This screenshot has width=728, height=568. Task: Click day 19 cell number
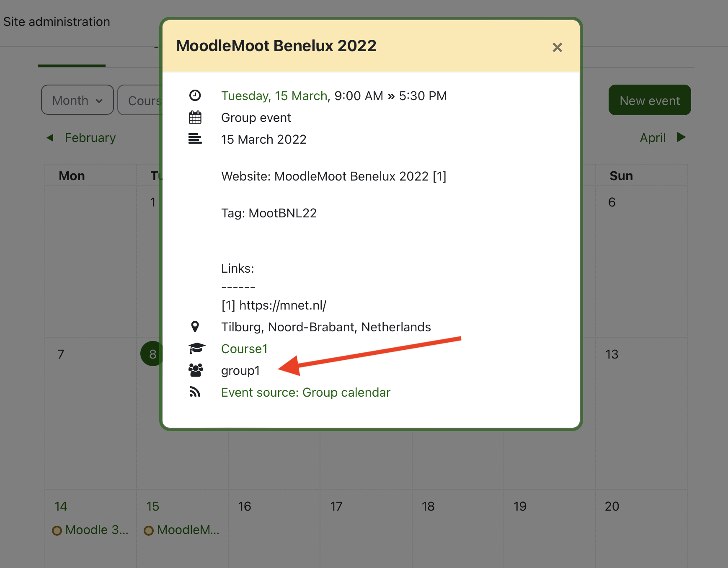point(520,506)
